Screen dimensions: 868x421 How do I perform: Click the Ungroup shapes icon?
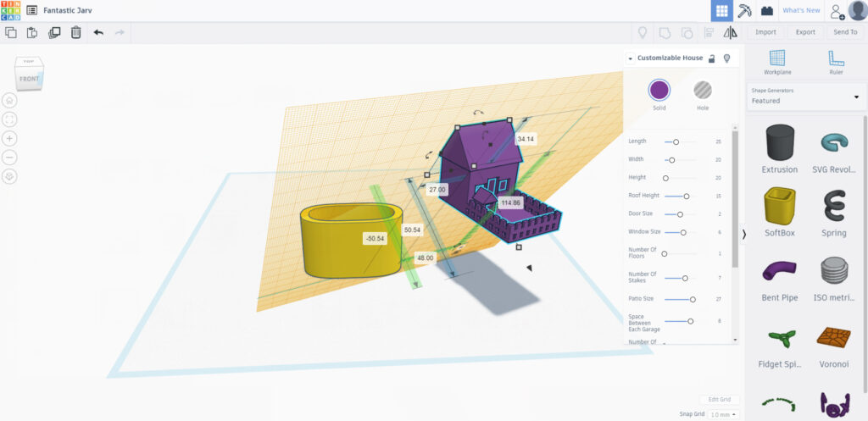[687, 33]
